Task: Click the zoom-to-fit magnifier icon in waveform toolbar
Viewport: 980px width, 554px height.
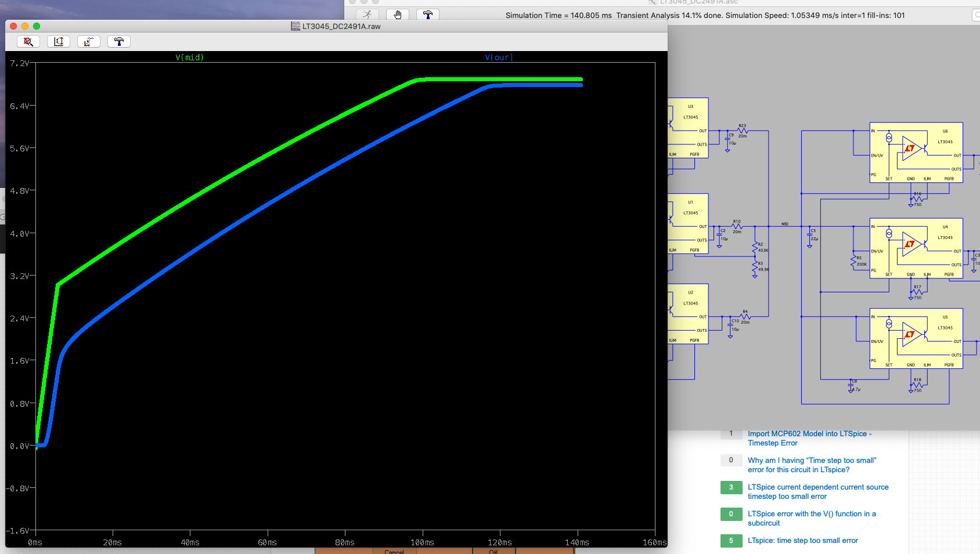Action: point(28,41)
